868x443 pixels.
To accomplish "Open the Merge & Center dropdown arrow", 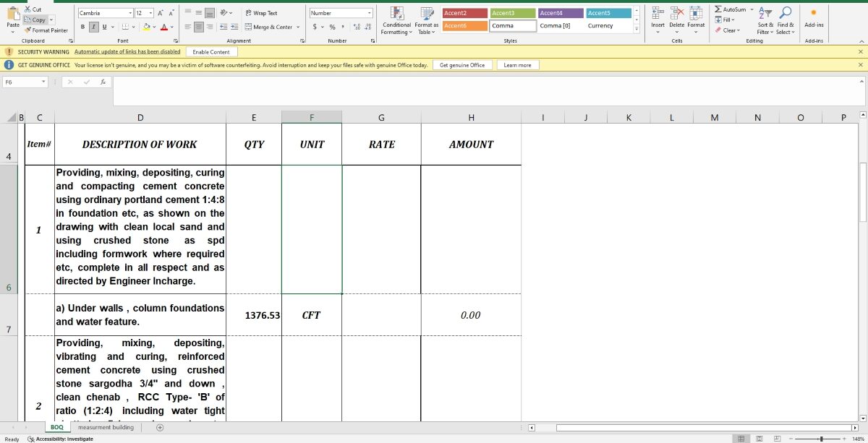I will 298,27.
